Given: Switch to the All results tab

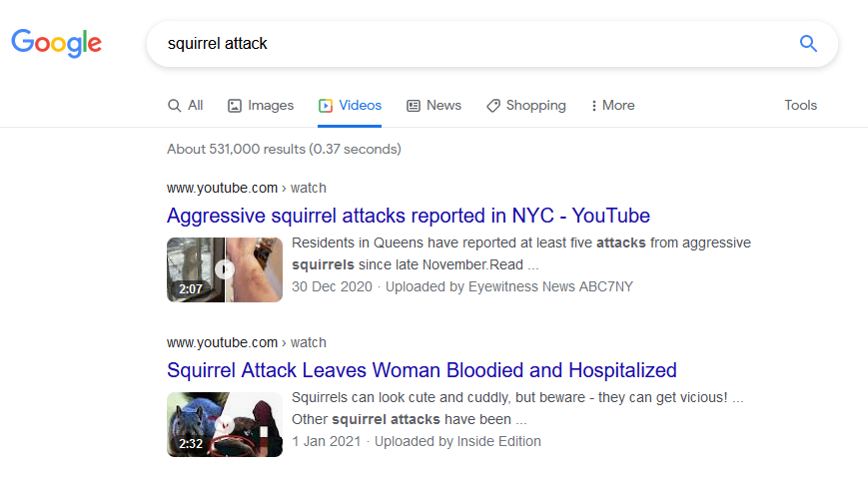Looking at the screenshot, I should tap(186, 105).
